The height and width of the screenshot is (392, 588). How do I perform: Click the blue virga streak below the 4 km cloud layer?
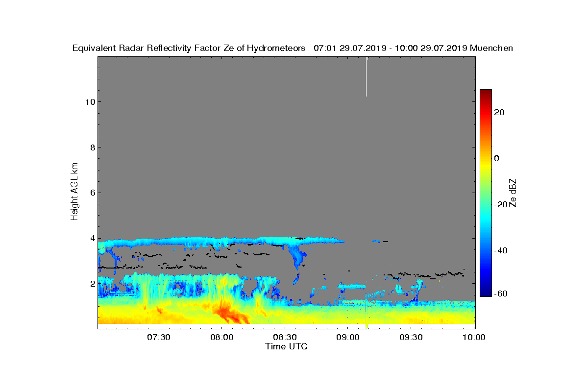tap(297, 256)
